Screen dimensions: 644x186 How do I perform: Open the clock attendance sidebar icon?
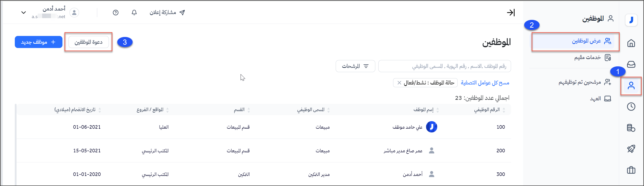pos(631,107)
